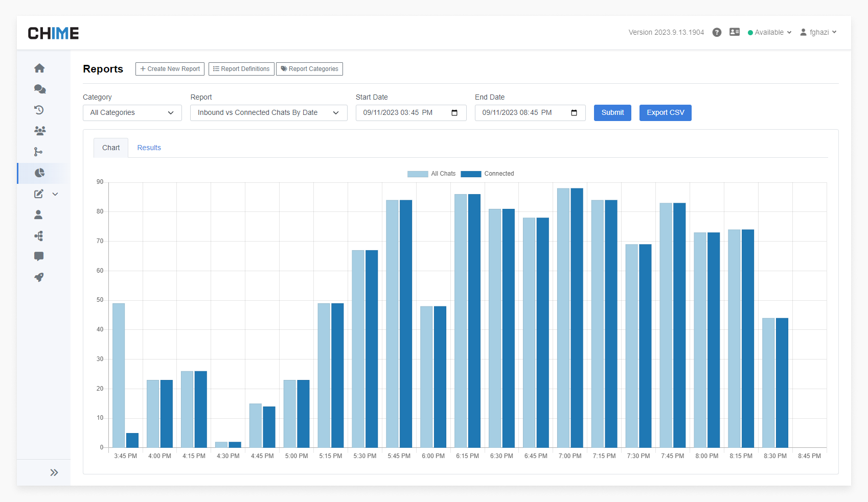Click Create New Report button
The height and width of the screenshot is (502, 868).
(x=170, y=69)
